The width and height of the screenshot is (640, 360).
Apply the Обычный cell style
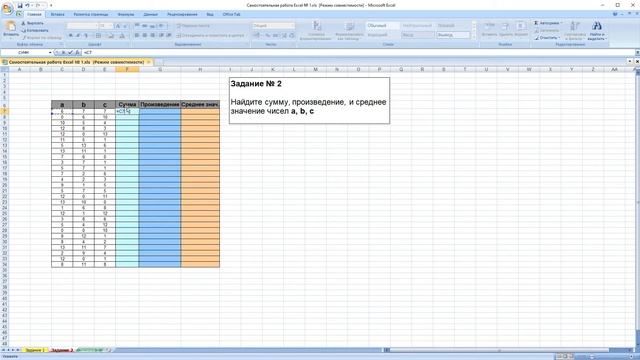tap(382, 26)
